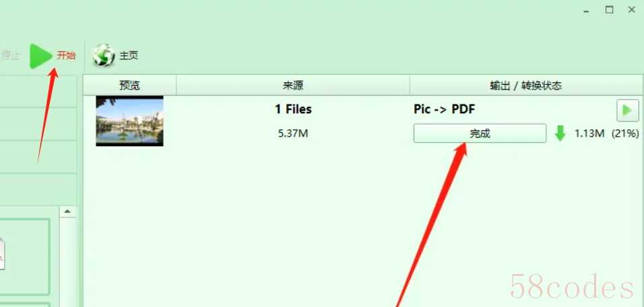This screenshot has width=644, height=307.
Task: Click the 完成 status progress bar
Action: click(x=480, y=133)
